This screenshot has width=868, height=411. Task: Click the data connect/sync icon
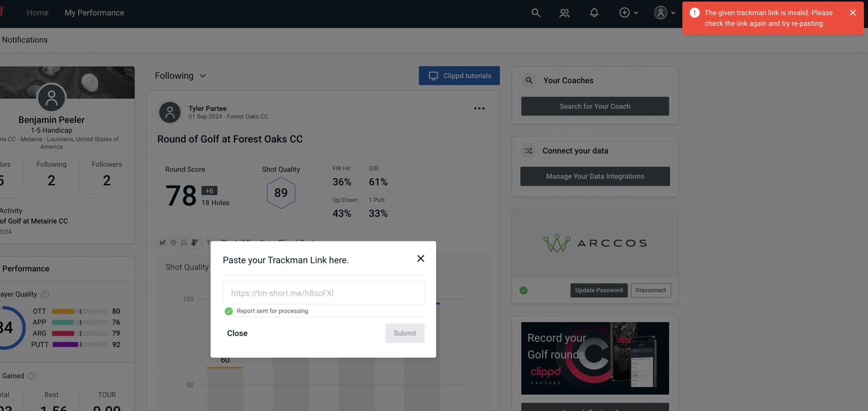click(x=529, y=151)
